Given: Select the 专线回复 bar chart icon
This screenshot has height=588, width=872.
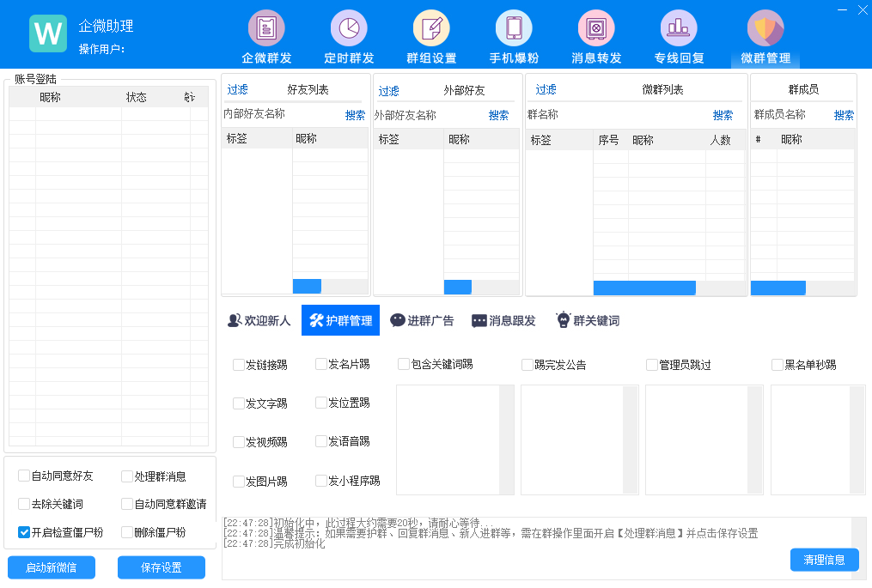Looking at the screenshot, I should [x=679, y=28].
